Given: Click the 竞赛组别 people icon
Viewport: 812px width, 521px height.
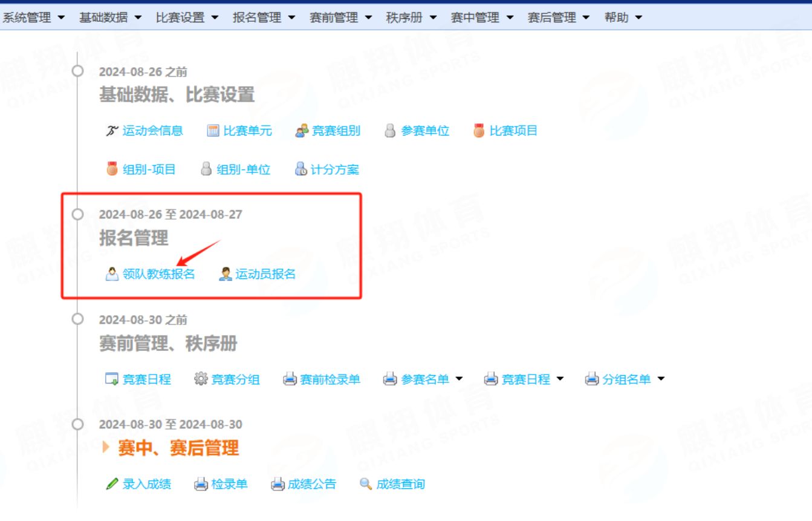Looking at the screenshot, I should click(302, 131).
